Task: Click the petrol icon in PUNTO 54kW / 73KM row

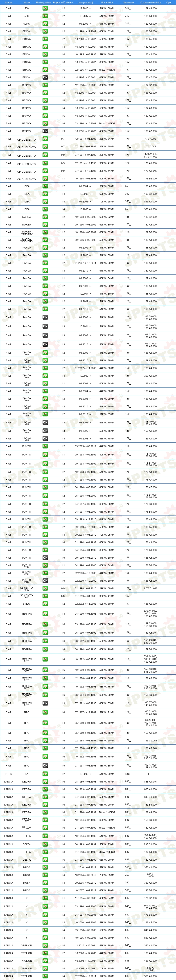Action: (45, 472)
